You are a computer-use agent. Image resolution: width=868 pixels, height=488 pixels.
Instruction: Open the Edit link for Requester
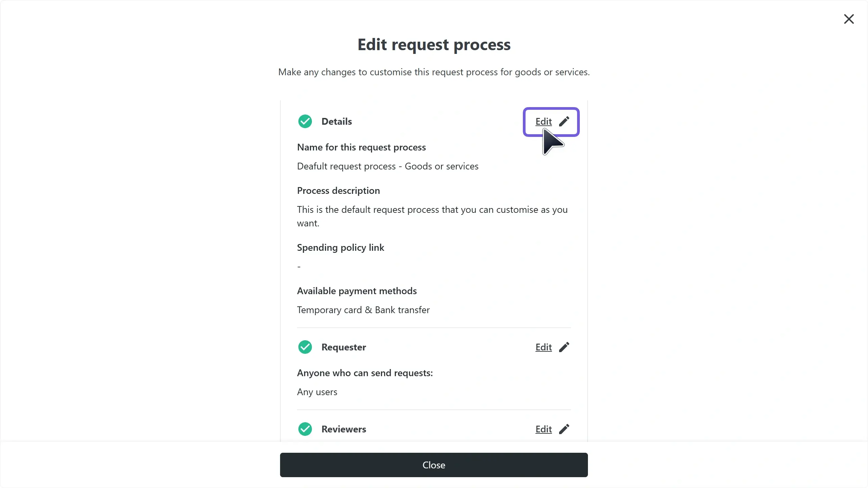(544, 347)
